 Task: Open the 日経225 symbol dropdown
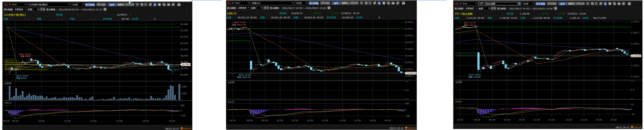tap(292, 3)
